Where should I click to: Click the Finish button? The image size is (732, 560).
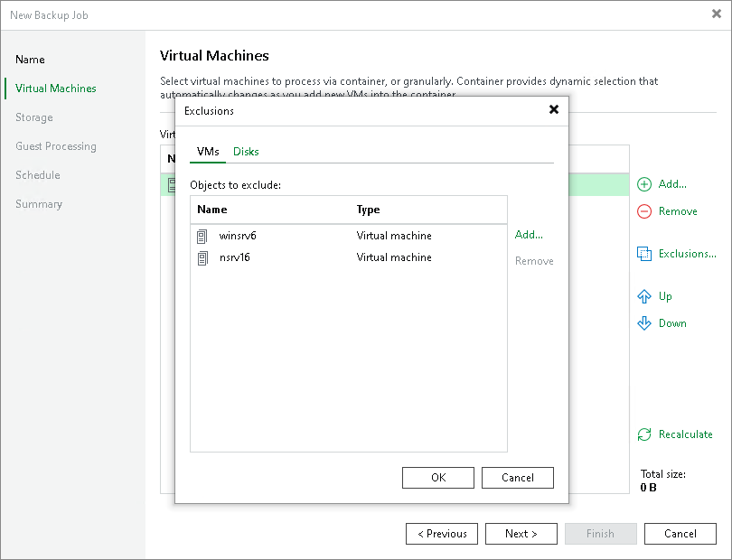point(601,534)
